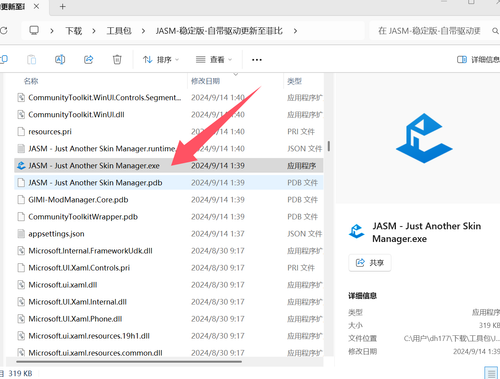Click the Share icon in the toolbar

pyautogui.click(x=89, y=60)
